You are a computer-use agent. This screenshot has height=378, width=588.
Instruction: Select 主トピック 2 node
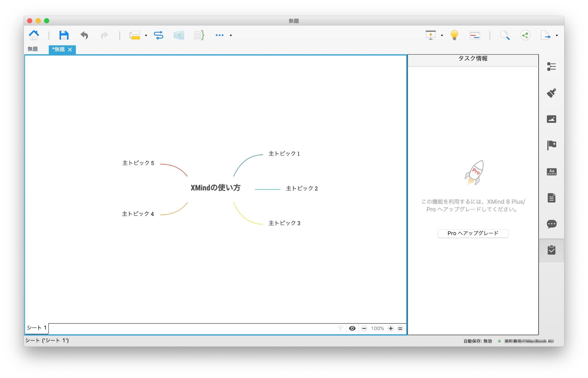pos(302,188)
